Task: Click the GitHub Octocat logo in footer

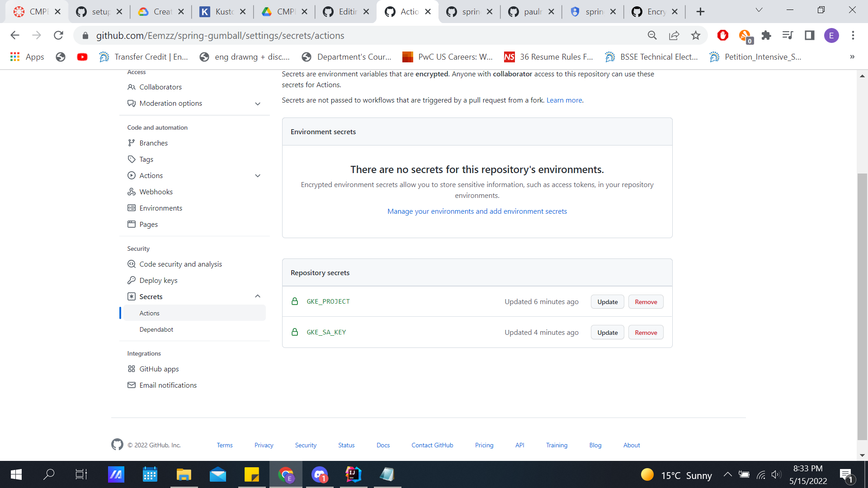Action: [x=117, y=445]
